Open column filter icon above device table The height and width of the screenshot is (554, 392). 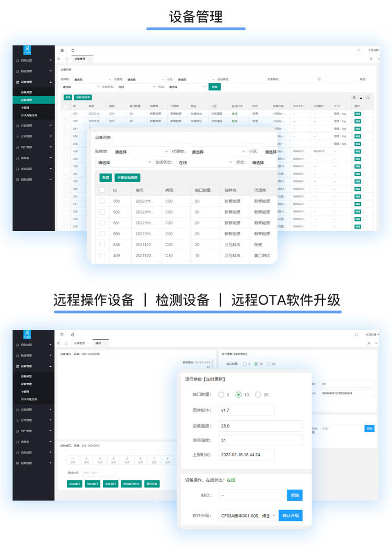(x=354, y=98)
